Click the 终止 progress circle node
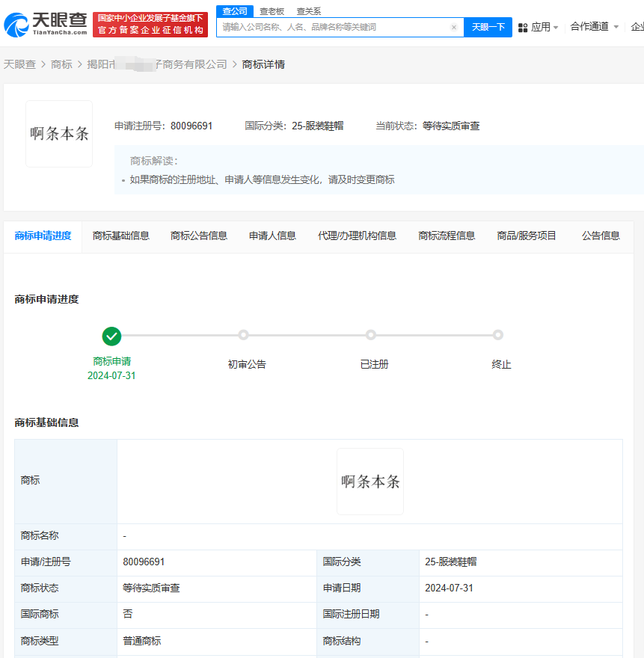This screenshot has width=644, height=658. click(x=499, y=335)
